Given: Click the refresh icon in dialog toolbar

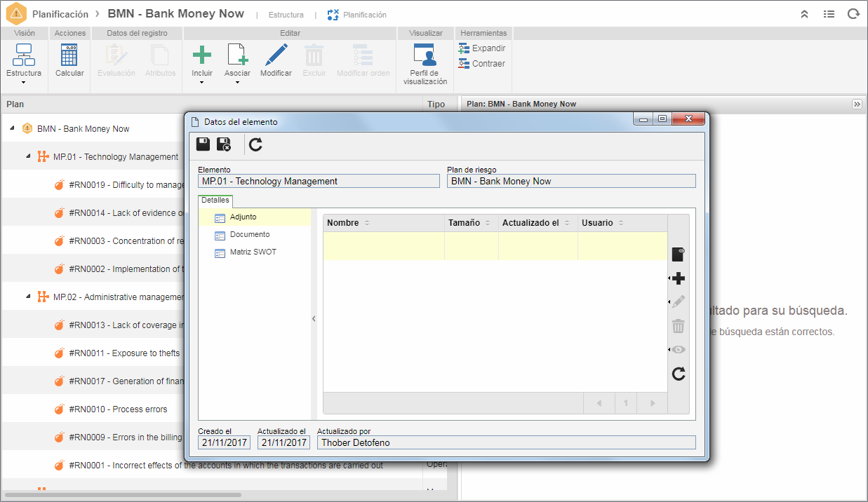Looking at the screenshot, I should click(x=255, y=144).
